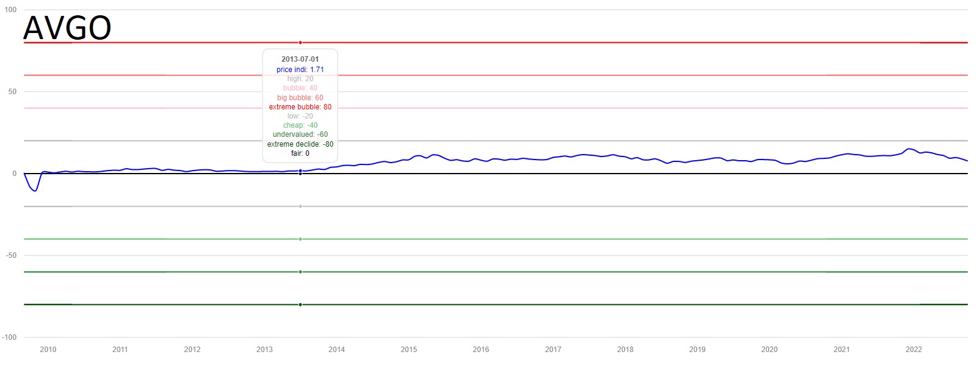Click the 2018 x-axis label
The width and height of the screenshot is (980, 371).
625,350
